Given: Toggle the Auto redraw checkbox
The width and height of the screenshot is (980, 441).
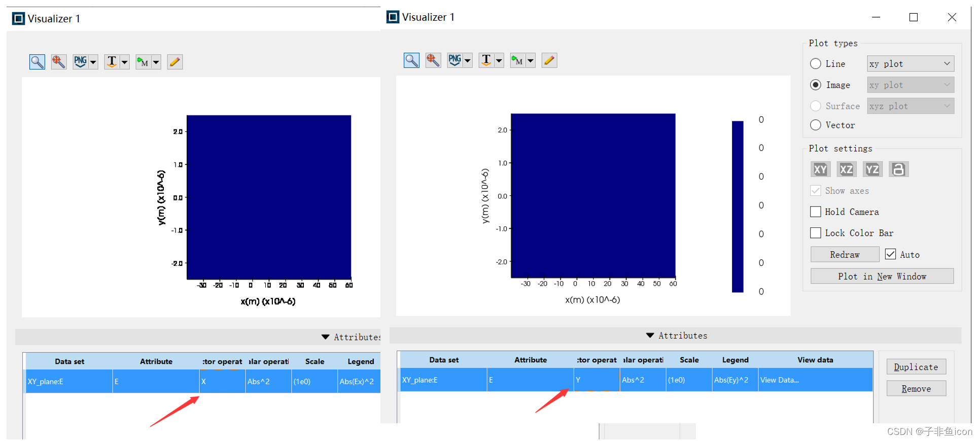Looking at the screenshot, I should tap(890, 254).
